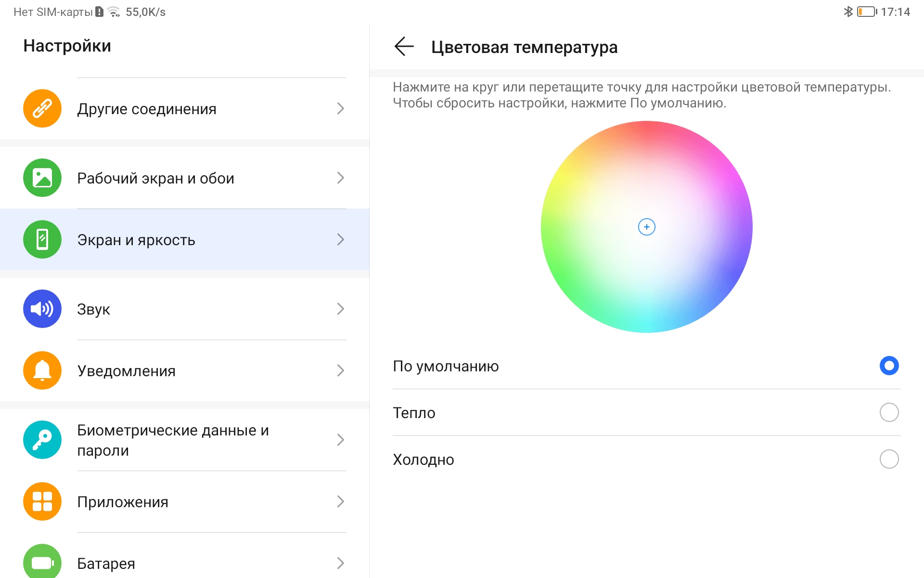Select the Тепло radio button

point(889,412)
